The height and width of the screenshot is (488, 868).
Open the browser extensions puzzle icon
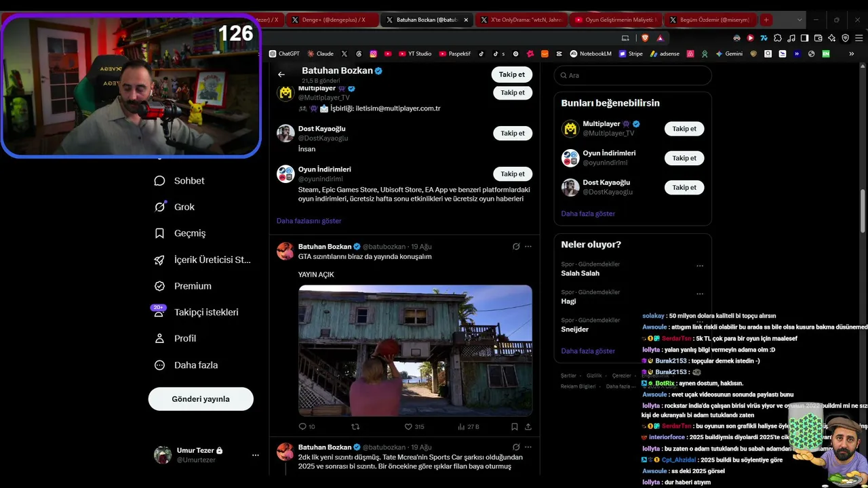(777, 38)
